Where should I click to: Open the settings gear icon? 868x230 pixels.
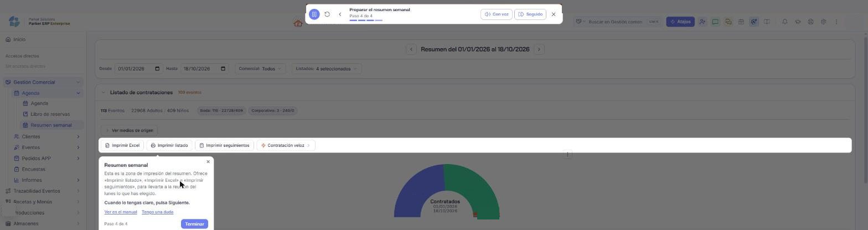tap(823, 22)
